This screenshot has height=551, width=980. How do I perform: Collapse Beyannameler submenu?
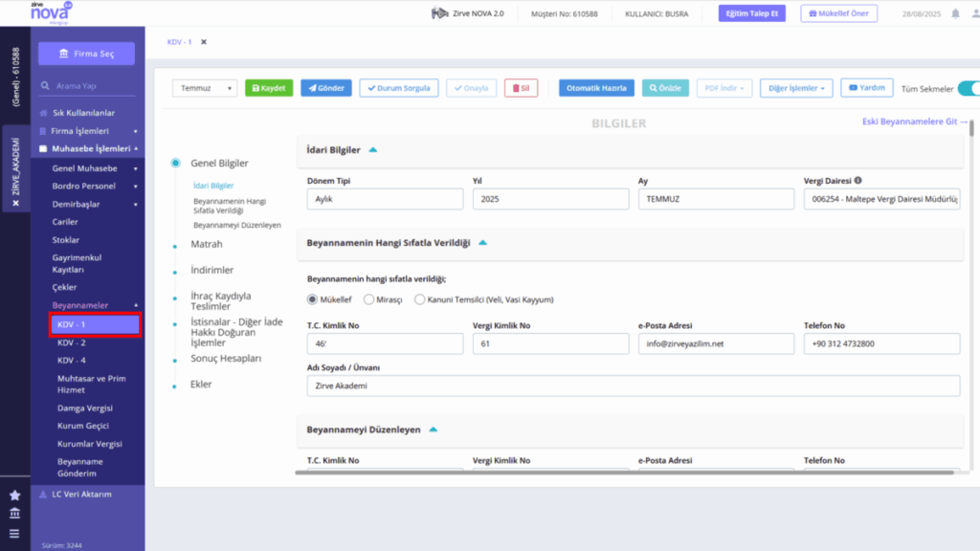click(94, 305)
